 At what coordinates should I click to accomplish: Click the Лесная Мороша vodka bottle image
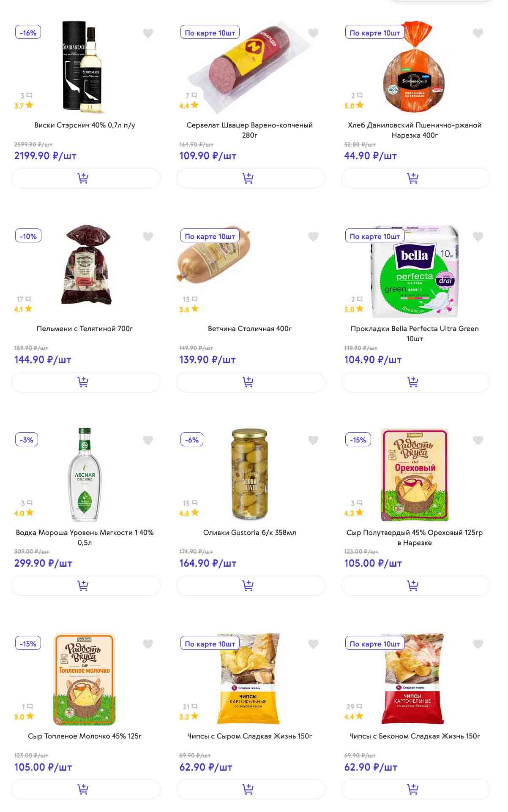point(85,475)
